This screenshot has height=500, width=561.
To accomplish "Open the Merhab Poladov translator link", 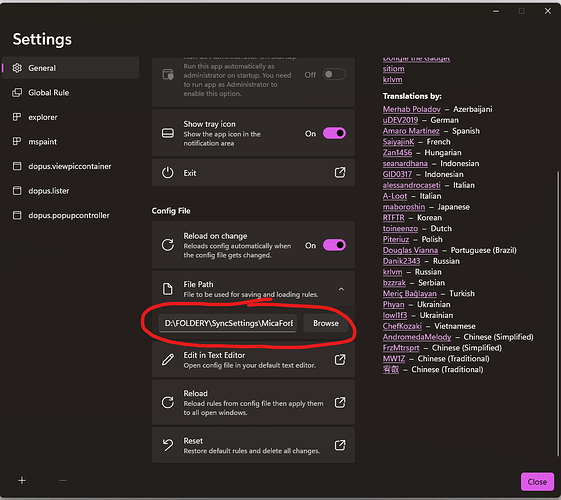I will tap(411, 109).
